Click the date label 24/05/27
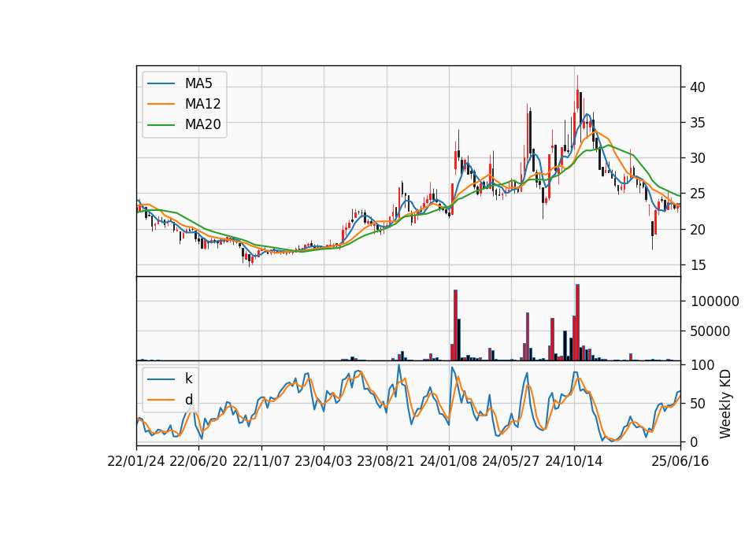Image resolution: width=756 pixels, height=543 pixels. tap(511, 461)
